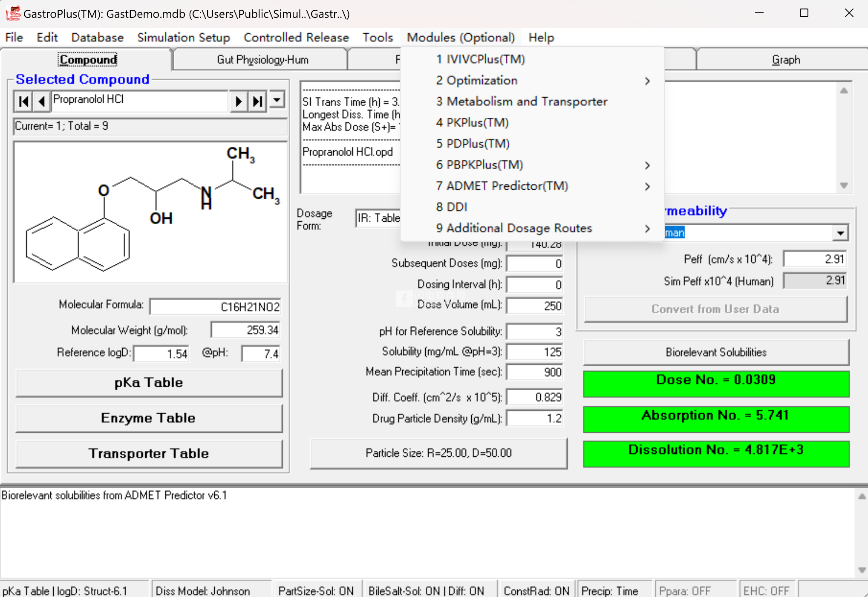Launch the PDPlus(TM) module

532,144
